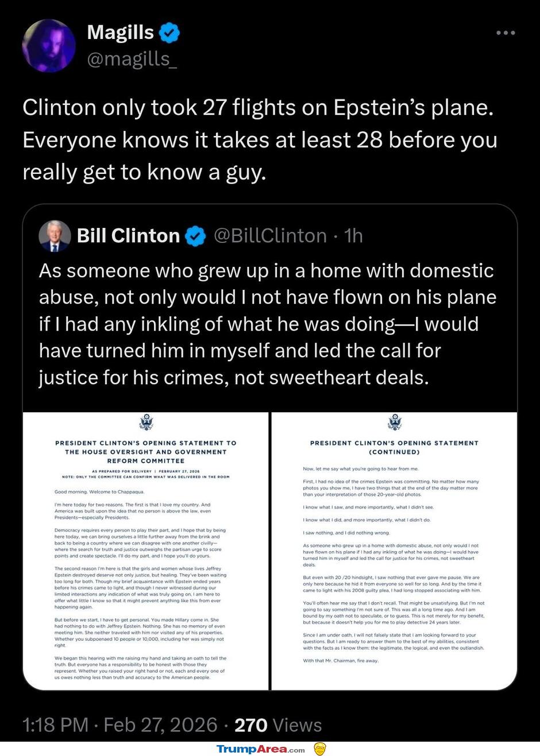Open the Bill Clinton name in quoted tweet
Screen dimensions: 540x756
tap(129, 236)
